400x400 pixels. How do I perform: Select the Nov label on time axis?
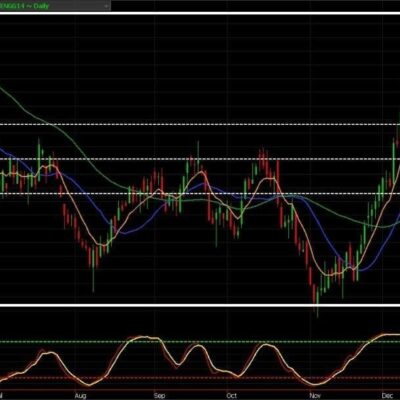coord(315,396)
